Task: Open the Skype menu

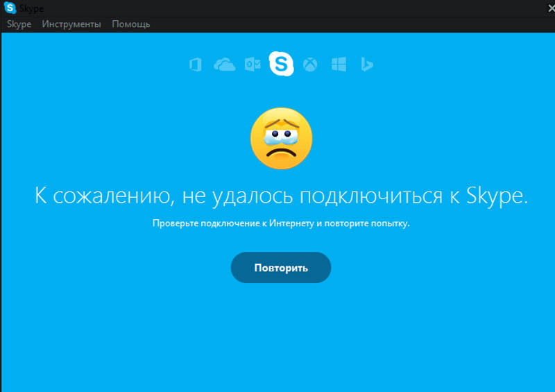Action: point(19,24)
